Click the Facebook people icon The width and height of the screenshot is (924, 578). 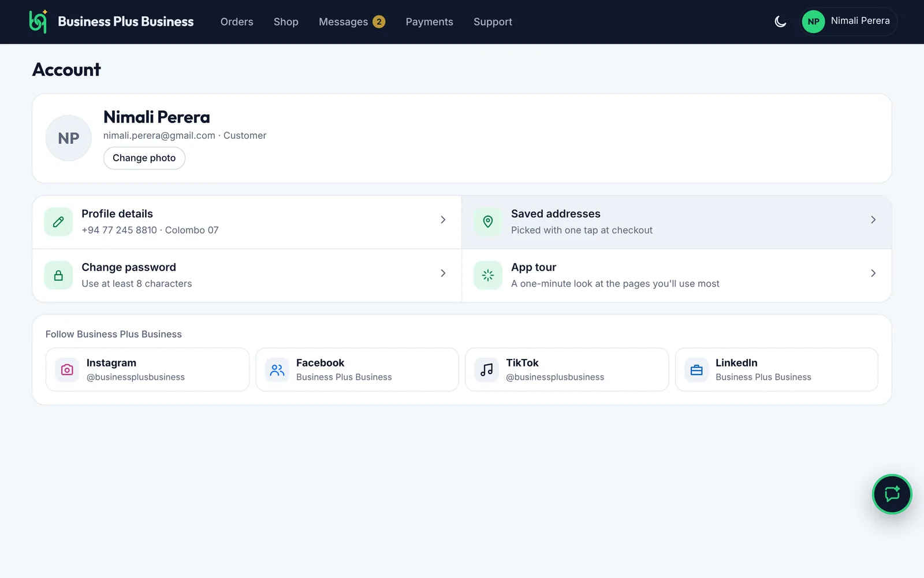pyautogui.click(x=277, y=370)
